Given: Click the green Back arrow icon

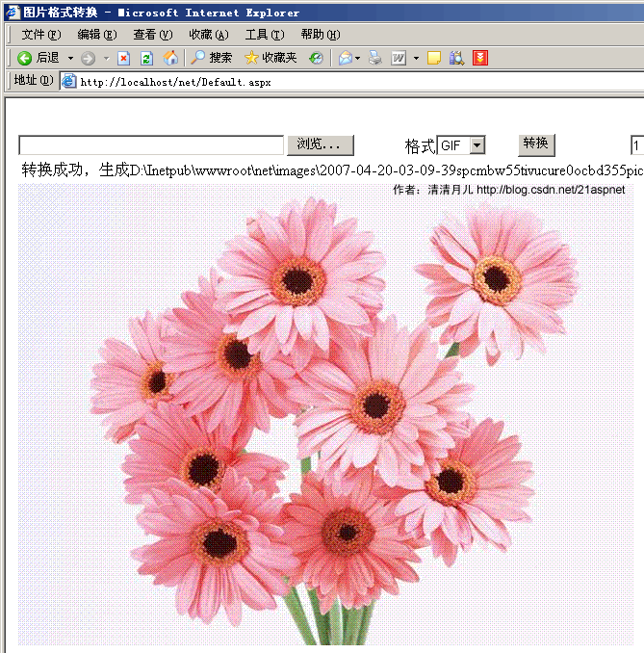Looking at the screenshot, I should pyautogui.click(x=25, y=58).
